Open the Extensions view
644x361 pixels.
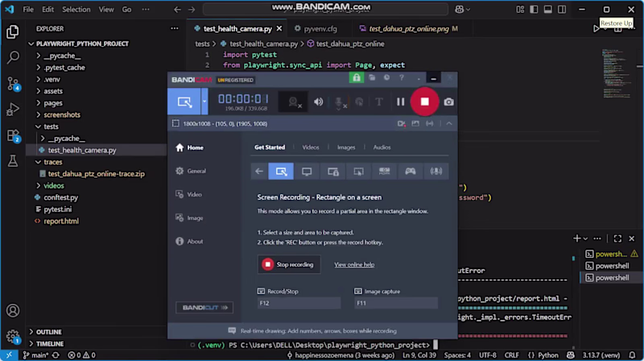pos(13,135)
